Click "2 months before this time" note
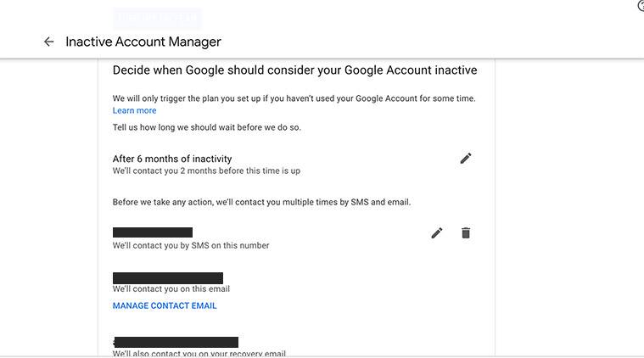 point(206,171)
